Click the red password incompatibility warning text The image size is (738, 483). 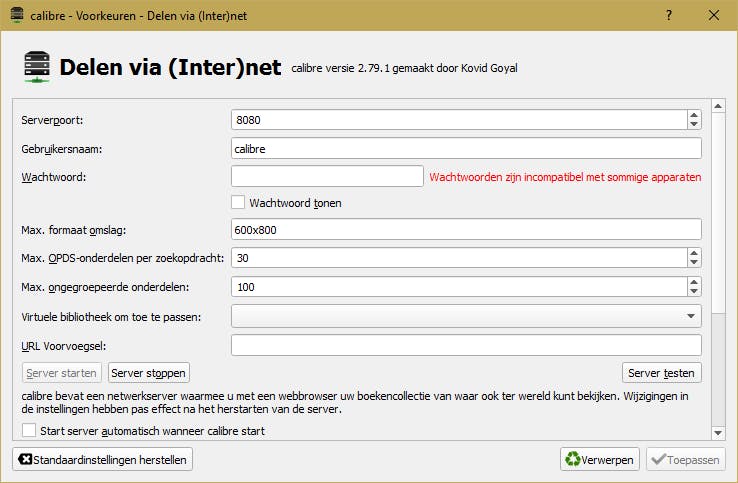[565, 177]
